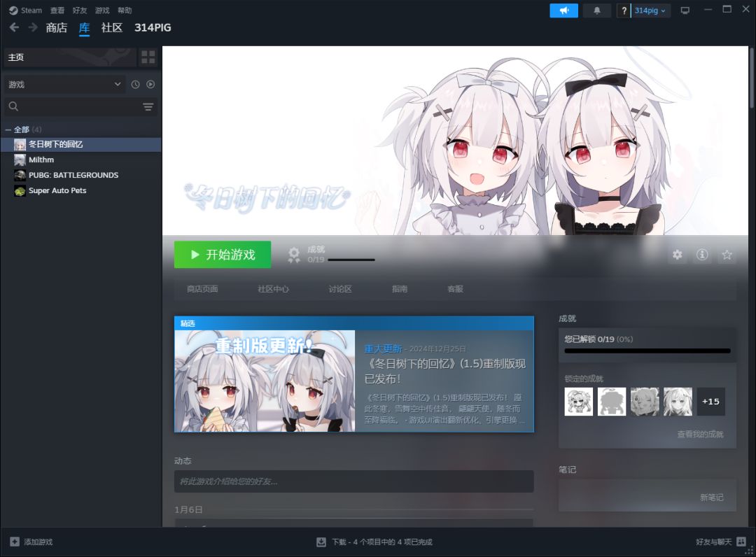756x557 pixels.
Task: Switch to the 库 tab
Action: pyautogui.click(x=85, y=28)
